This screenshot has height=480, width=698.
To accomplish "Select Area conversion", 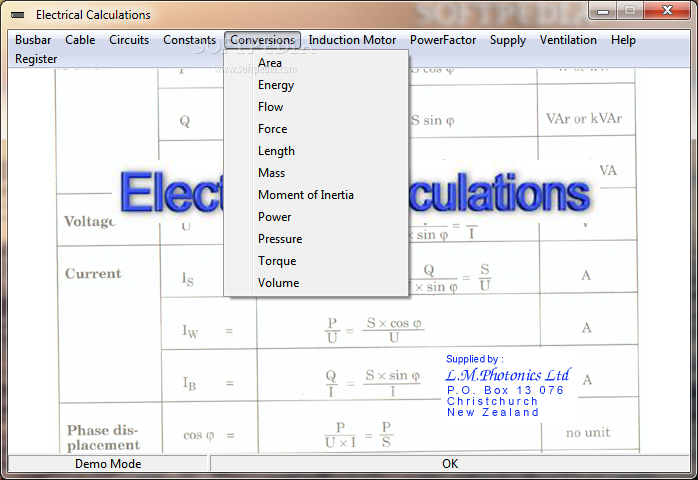I will coord(316,63).
